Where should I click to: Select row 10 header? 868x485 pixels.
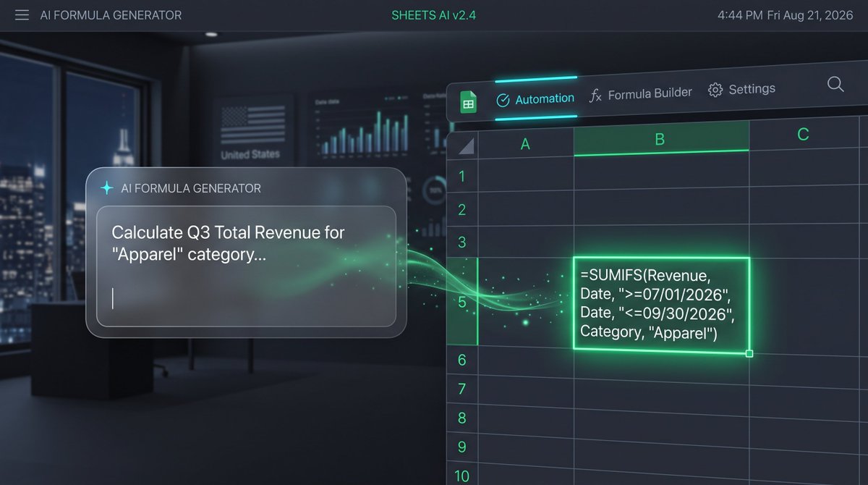click(462, 475)
